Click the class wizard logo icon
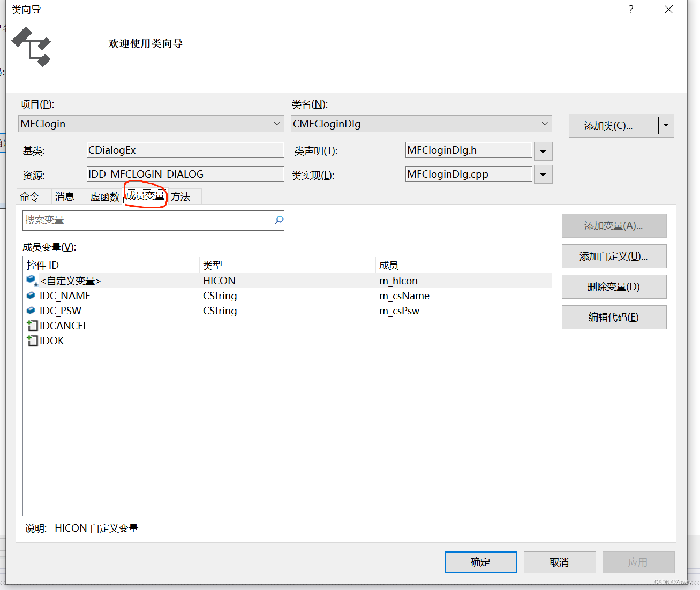Image resolution: width=700 pixels, height=590 pixels. [x=31, y=47]
